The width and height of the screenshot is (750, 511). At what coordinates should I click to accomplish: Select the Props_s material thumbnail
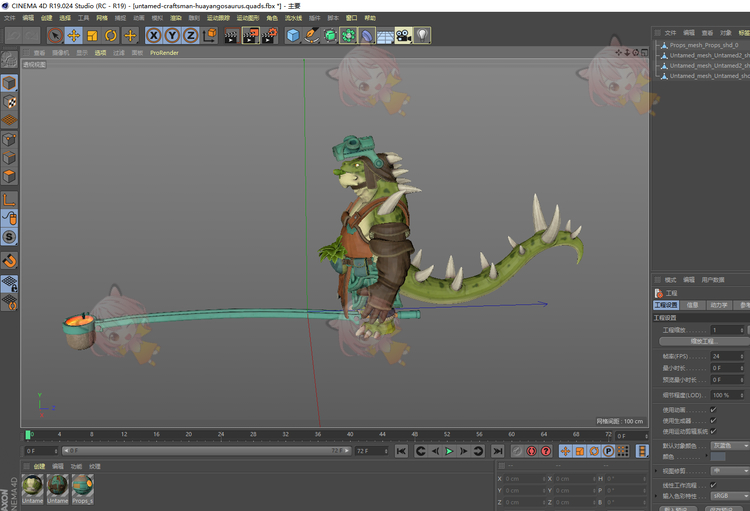[83, 489]
